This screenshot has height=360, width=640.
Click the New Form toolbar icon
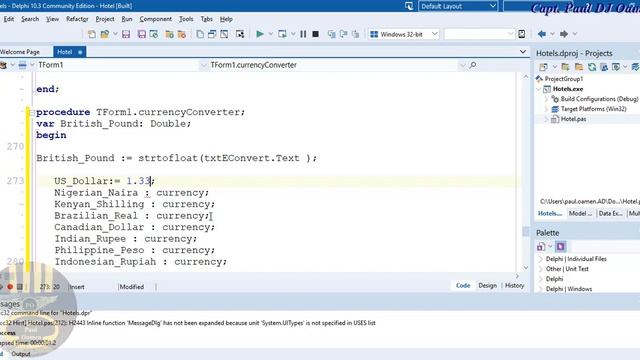click(x=240, y=34)
